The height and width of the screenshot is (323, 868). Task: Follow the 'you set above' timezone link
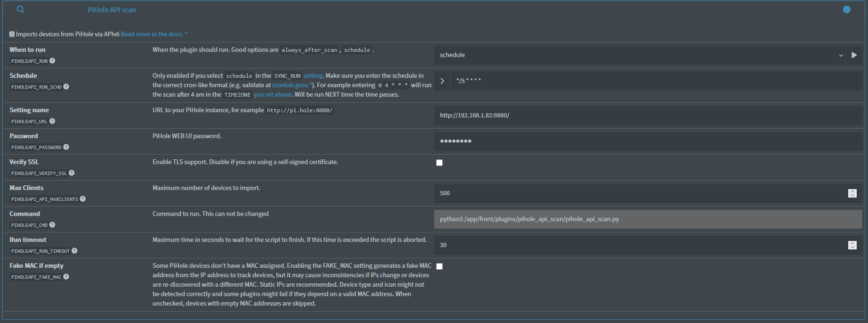coord(272,94)
